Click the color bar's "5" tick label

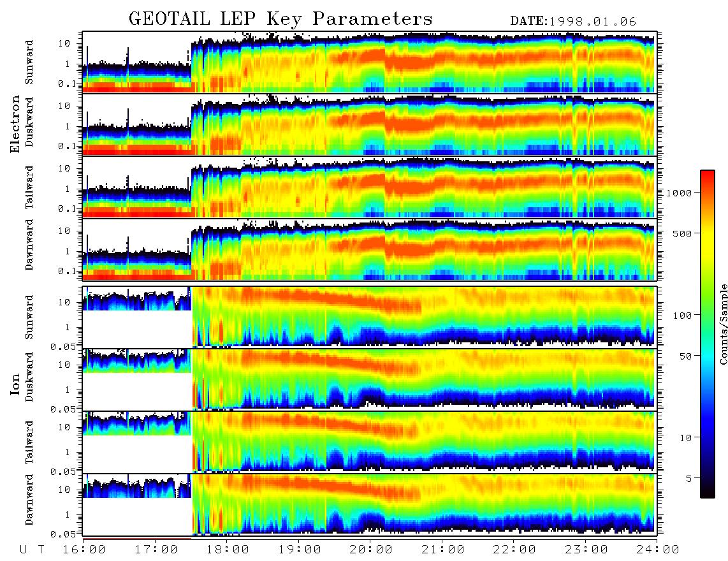point(688,478)
